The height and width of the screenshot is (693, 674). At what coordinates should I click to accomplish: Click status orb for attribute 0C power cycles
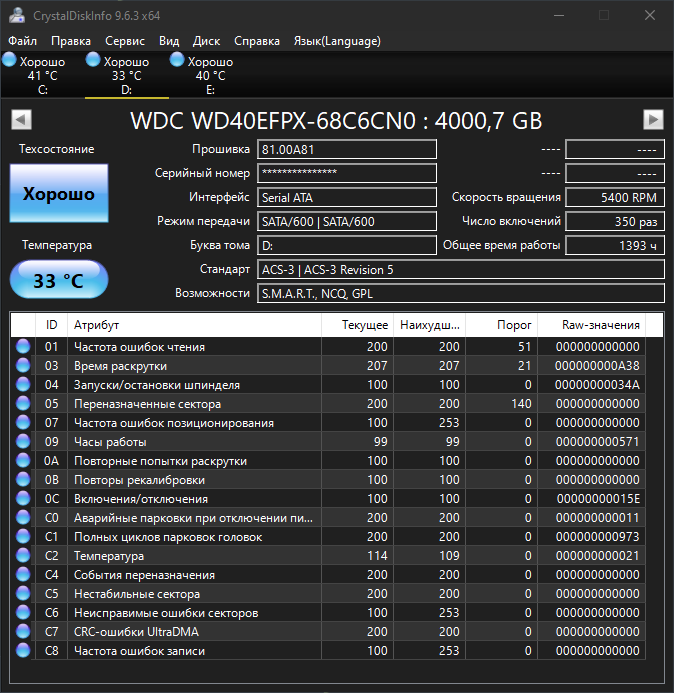tap(23, 499)
